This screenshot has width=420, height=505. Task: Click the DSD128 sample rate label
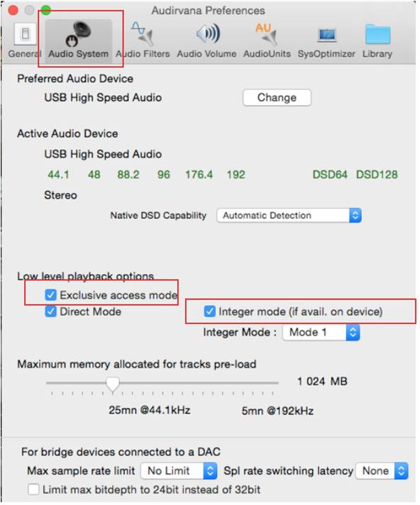point(377,174)
